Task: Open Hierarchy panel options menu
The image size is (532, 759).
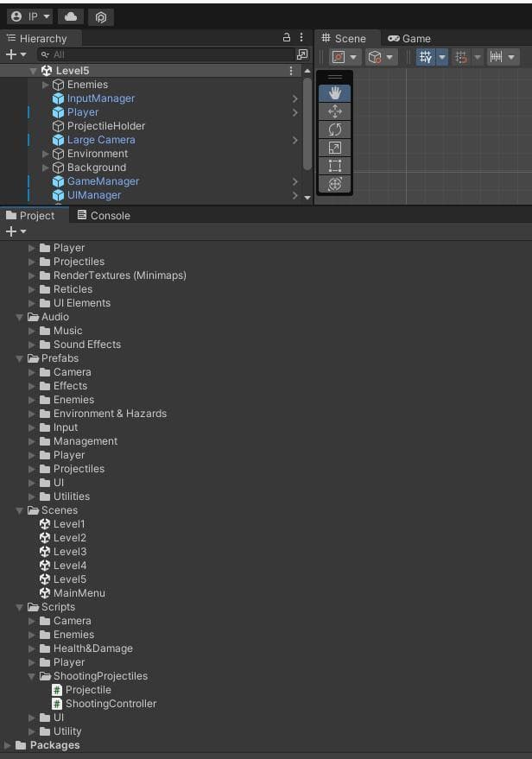Action: point(301,37)
